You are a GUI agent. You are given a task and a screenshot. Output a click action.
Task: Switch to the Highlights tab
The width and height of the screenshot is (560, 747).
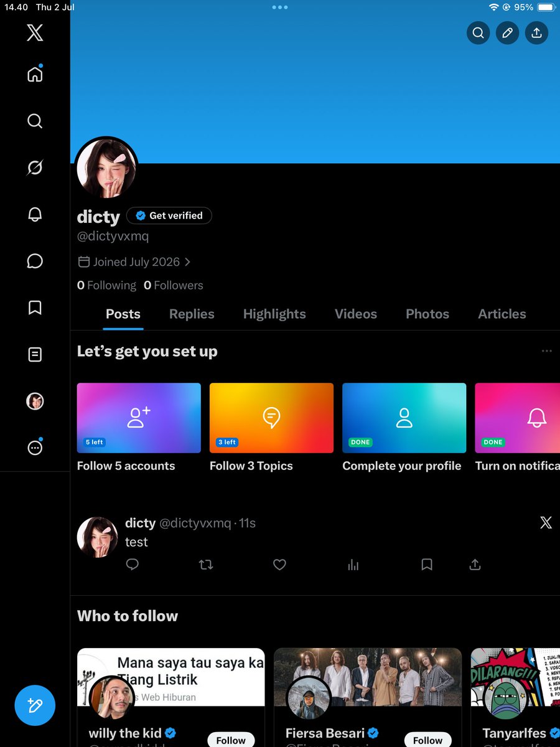(x=274, y=314)
